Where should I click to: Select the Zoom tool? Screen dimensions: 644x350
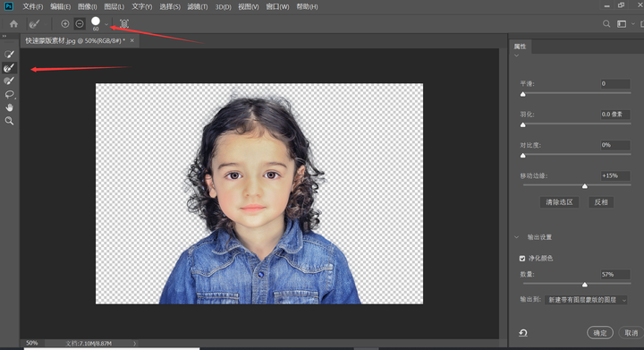coord(9,121)
